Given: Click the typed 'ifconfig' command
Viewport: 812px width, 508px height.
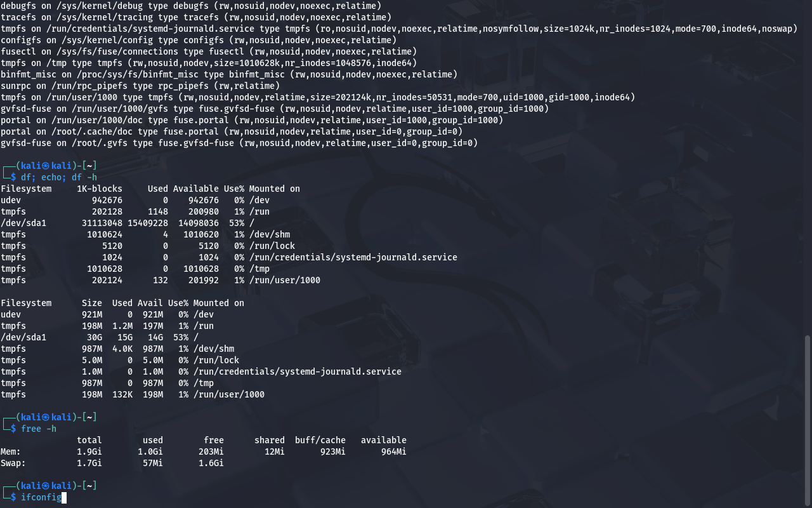Looking at the screenshot, I should point(41,497).
